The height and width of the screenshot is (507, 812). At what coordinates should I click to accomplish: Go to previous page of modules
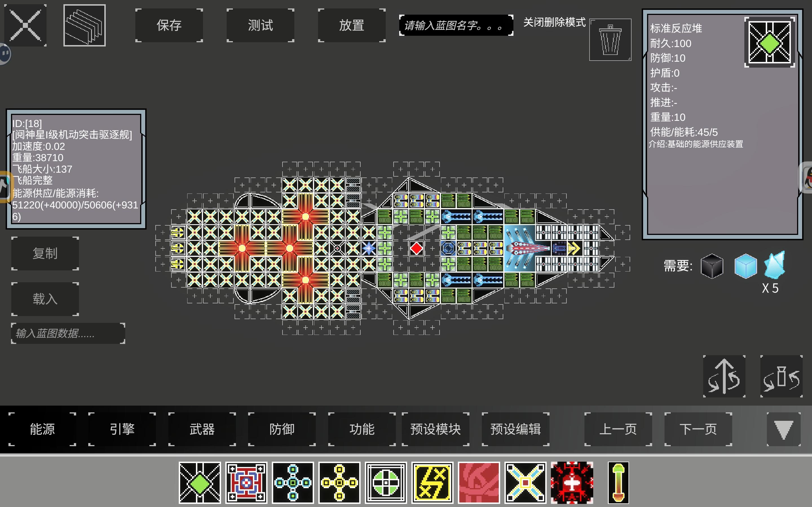tap(618, 429)
